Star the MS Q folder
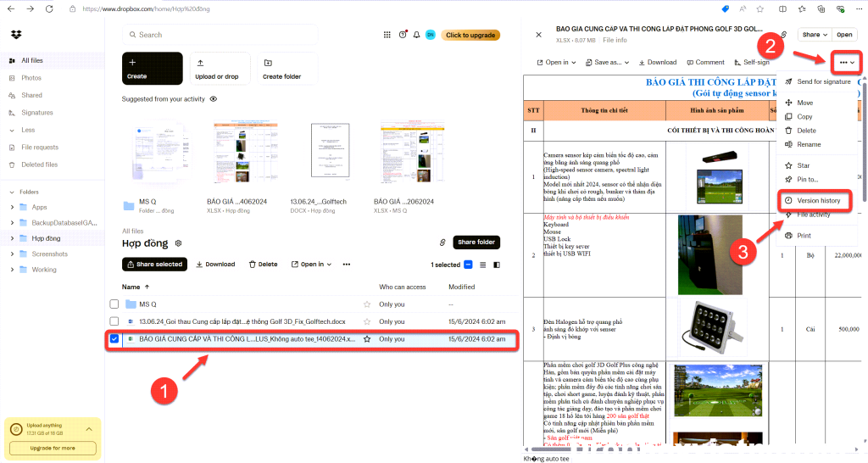 (x=367, y=304)
